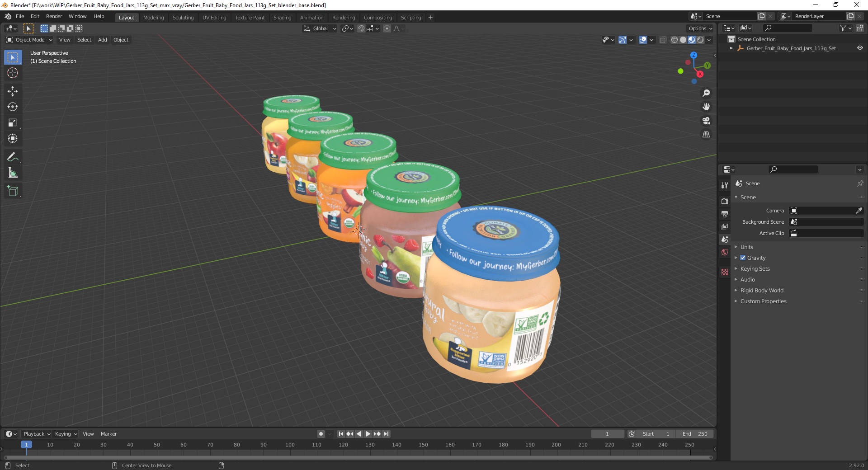
Task: Switch perspective/orthographic grid icon
Action: [x=706, y=135]
